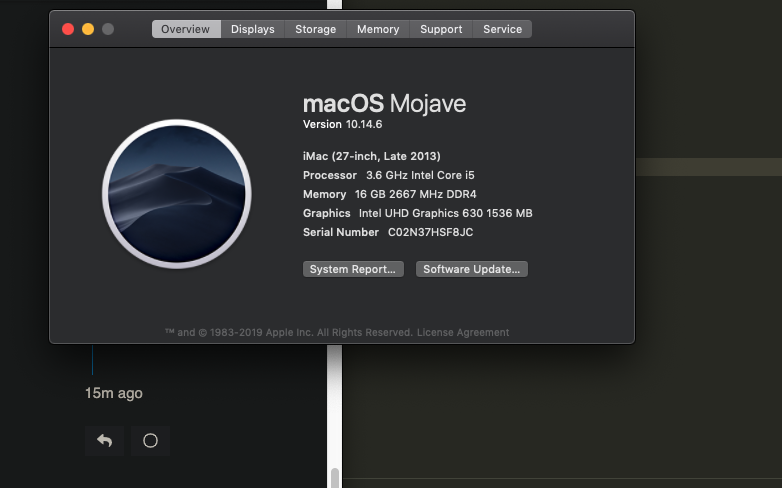Viewport: 782px width, 488px height.
Task: Click the 15m ago timestamp
Action: pos(114,393)
